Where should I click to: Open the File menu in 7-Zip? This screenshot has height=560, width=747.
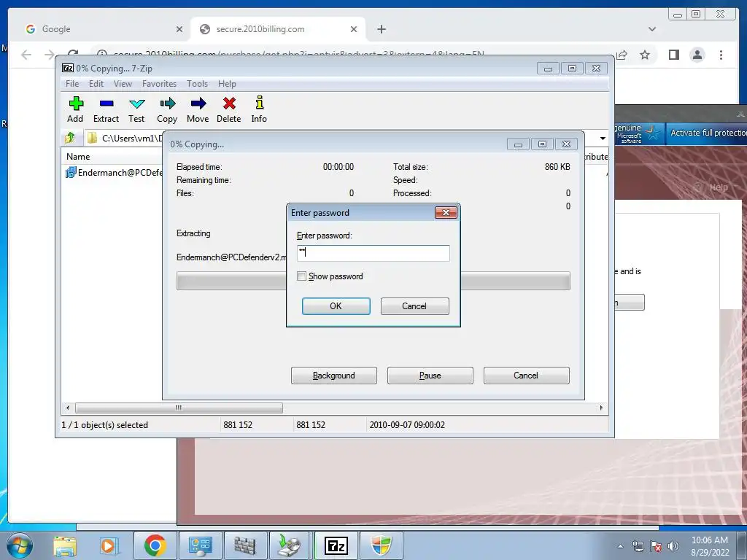coord(72,84)
